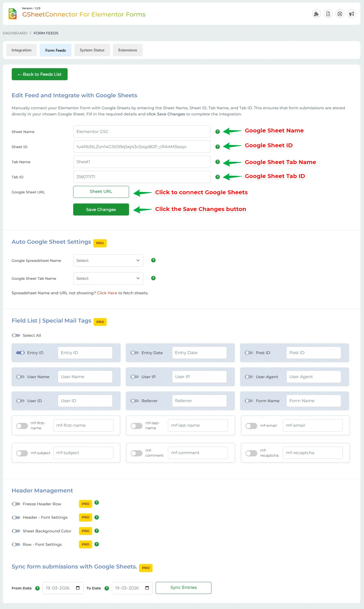Click PRO badge beside Auto Google Sheet Settings
Screen dimensions: 364x609
coord(100,243)
